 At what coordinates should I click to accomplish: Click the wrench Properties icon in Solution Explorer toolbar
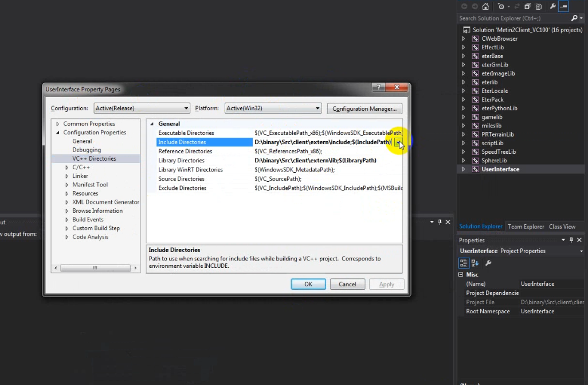pyautogui.click(x=552, y=6)
